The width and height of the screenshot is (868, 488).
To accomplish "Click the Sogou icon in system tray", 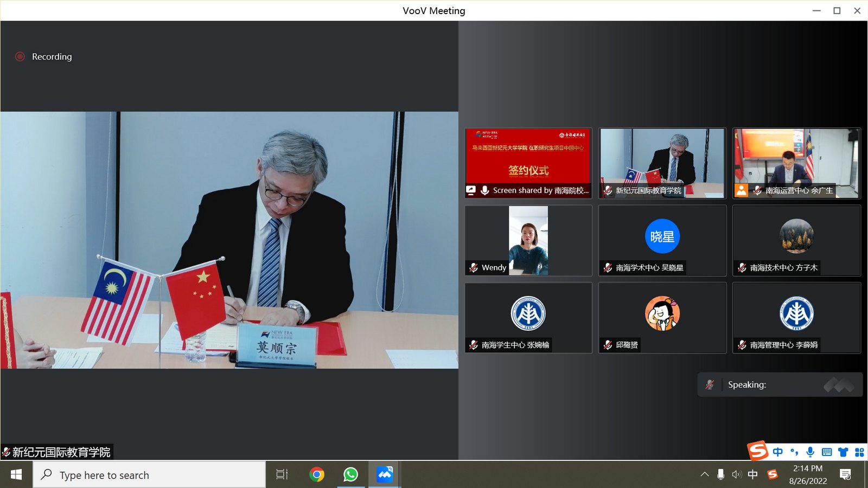I will [x=773, y=474].
